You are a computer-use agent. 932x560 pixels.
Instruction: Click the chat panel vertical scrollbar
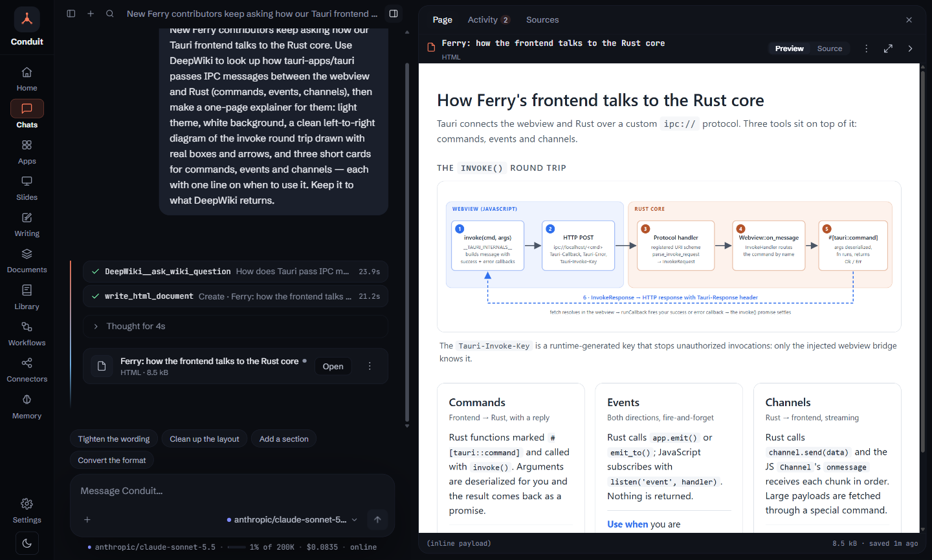tap(407, 242)
